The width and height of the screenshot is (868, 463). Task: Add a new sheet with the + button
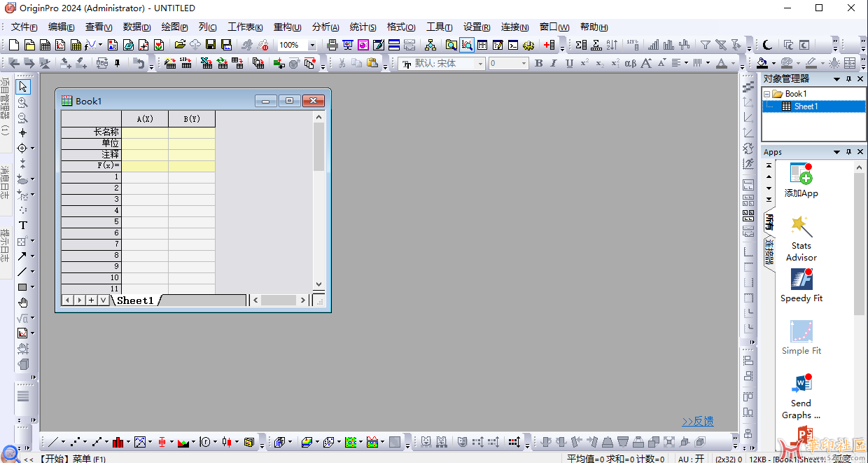pyautogui.click(x=91, y=300)
